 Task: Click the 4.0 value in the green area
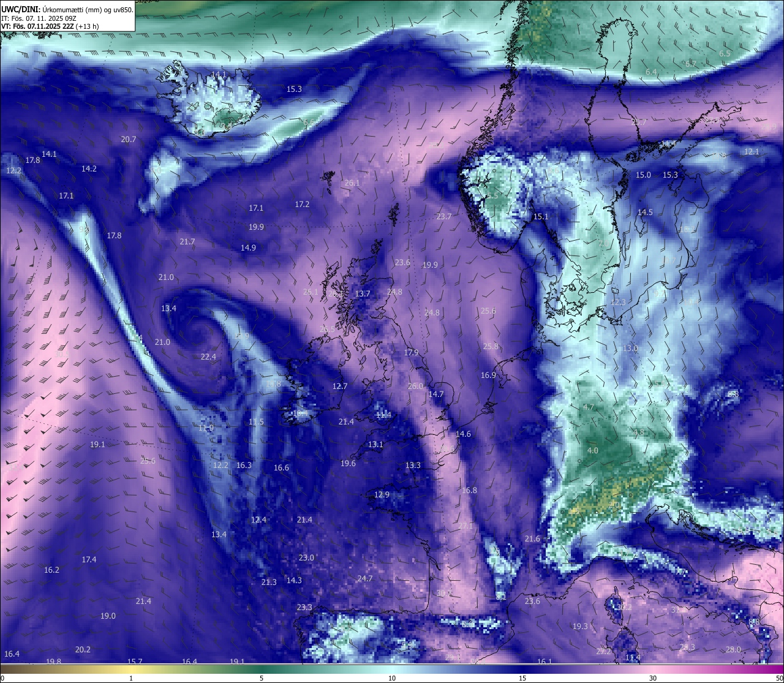[x=593, y=451]
